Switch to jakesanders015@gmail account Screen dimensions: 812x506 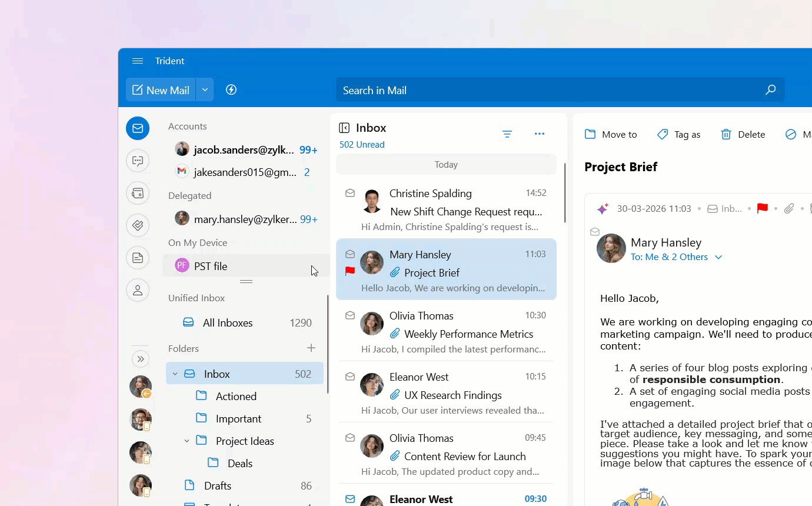click(x=246, y=172)
